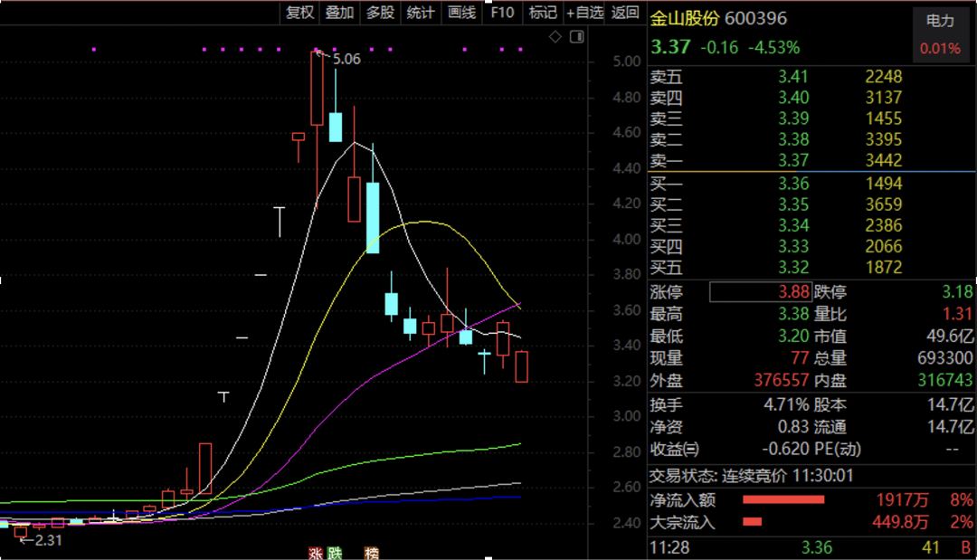Switch to 多股 multi-stock view

[380, 12]
